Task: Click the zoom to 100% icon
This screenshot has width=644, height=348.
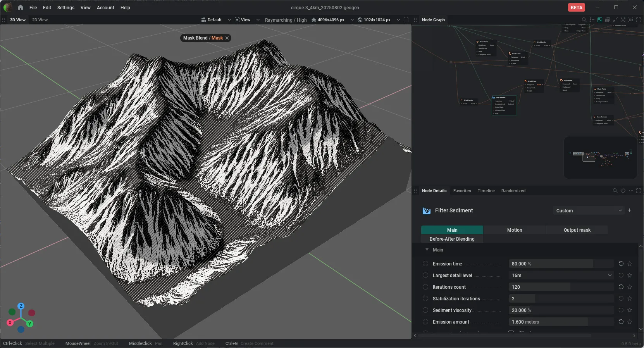Action: coord(631,20)
